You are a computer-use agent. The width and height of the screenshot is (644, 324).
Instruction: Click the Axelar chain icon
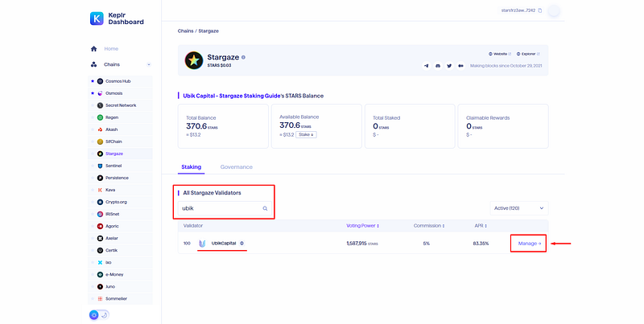100,238
